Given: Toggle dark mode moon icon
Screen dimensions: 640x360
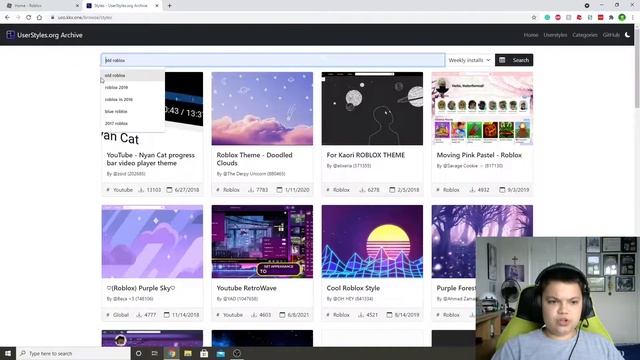Looking at the screenshot, I should pos(627,35).
